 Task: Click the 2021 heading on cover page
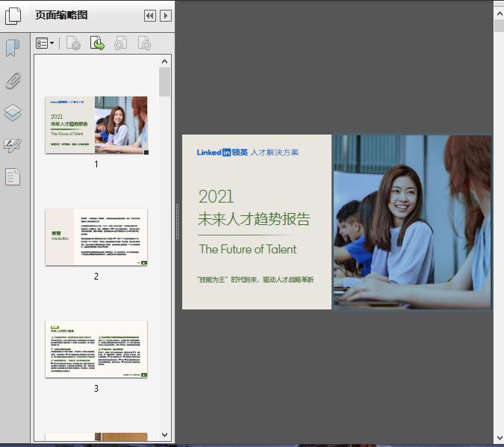216,197
